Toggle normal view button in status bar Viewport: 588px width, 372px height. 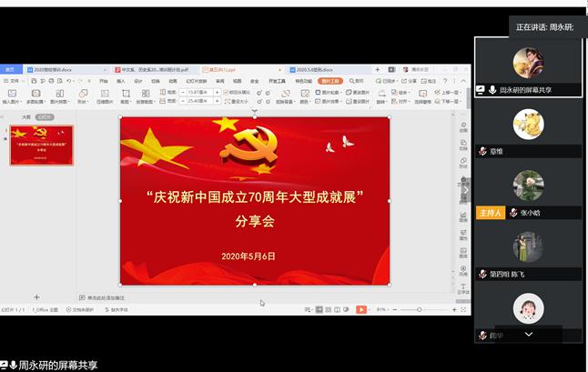tap(319, 309)
